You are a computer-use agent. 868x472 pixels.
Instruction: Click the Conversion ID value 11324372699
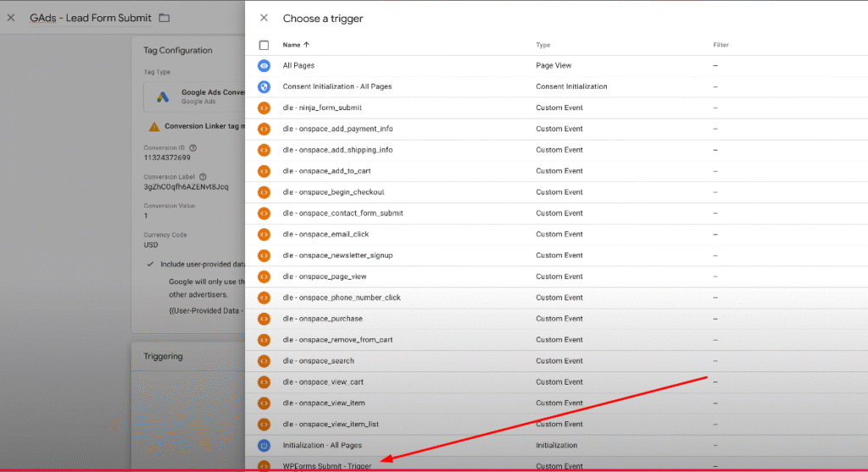[x=167, y=158]
